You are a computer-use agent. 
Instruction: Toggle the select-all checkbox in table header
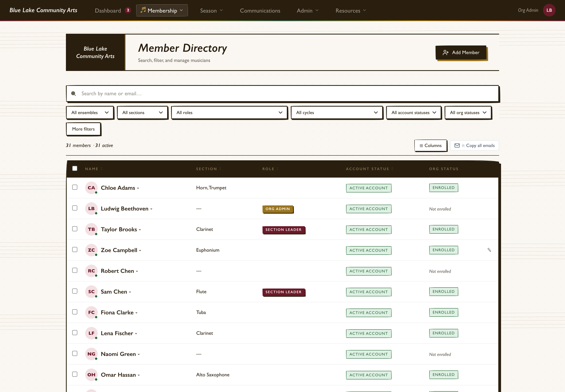[75, 168]
